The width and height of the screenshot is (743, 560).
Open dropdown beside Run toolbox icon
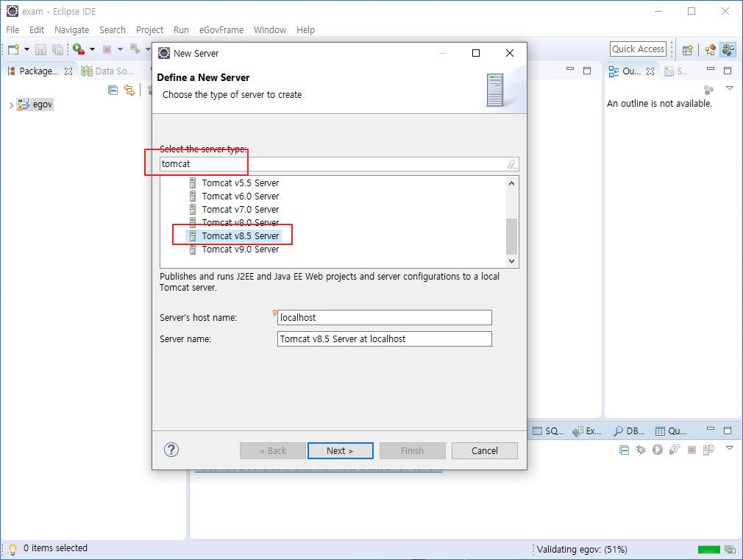tap(93, 49)
